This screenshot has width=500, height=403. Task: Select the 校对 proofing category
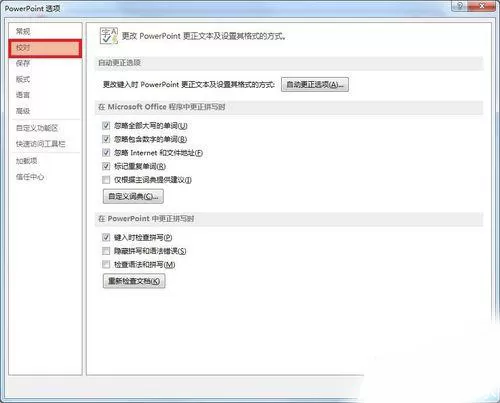(45, 48)
